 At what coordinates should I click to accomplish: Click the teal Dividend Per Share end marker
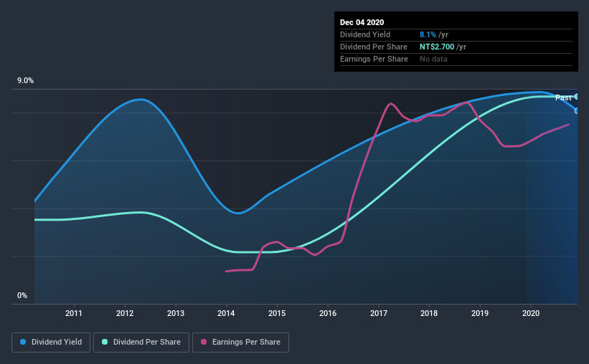[x=576, y=97]
